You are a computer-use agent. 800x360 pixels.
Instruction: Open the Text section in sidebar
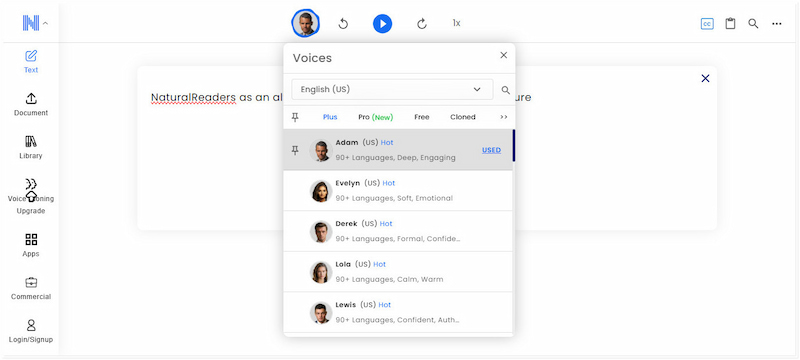[x=31, y=62]
